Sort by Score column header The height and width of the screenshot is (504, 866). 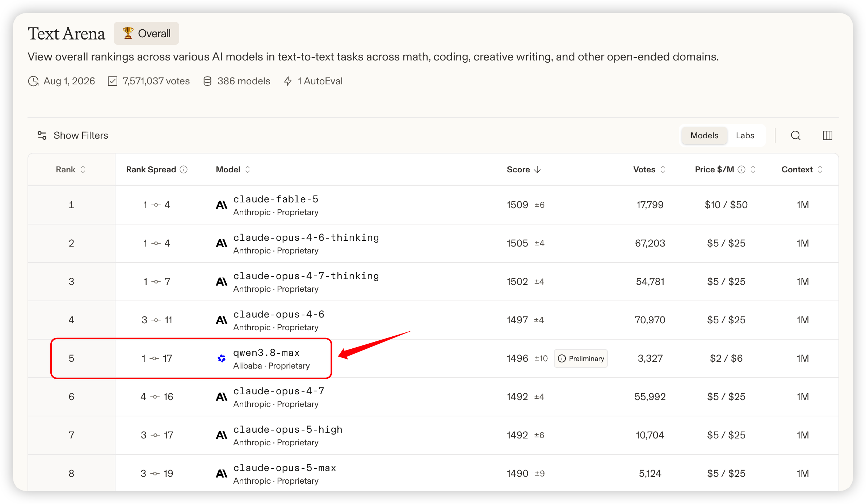tap(524, 169)
